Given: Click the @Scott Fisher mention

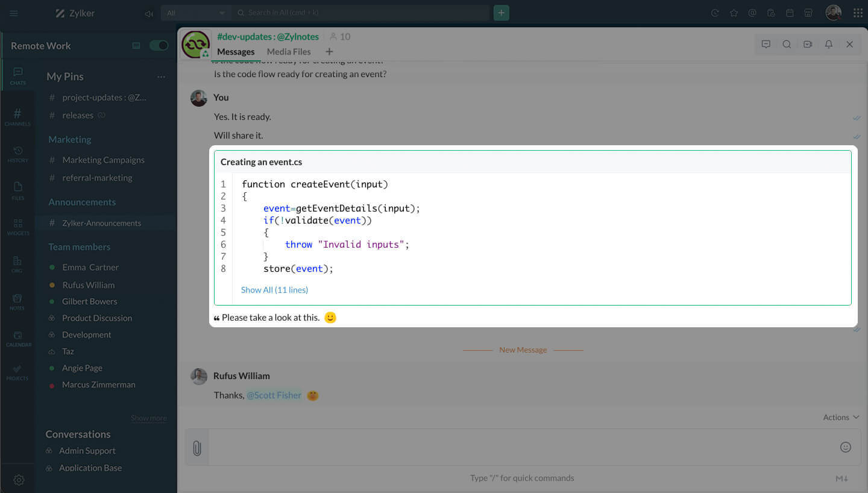Looking at the screenshot, I should [274, 395].
